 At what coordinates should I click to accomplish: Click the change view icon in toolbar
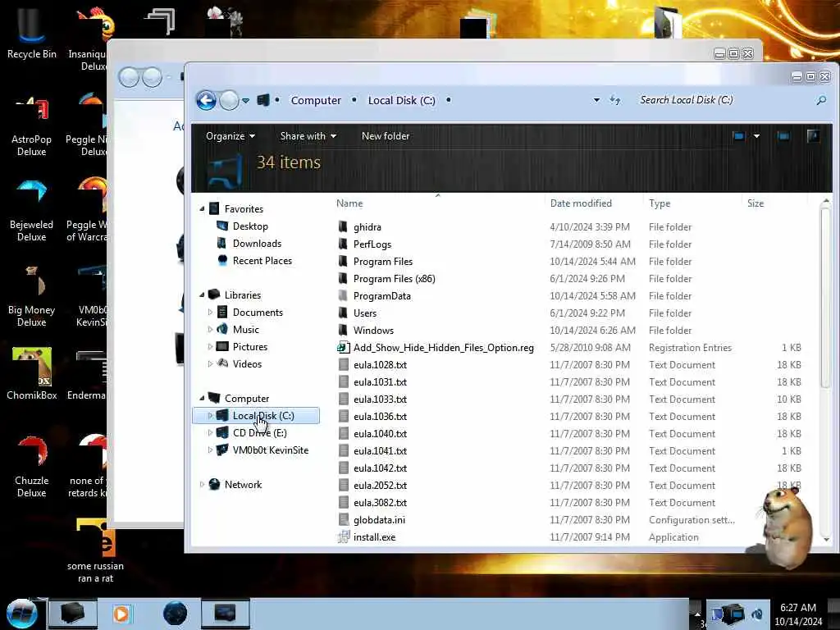(x=739, y=136)
